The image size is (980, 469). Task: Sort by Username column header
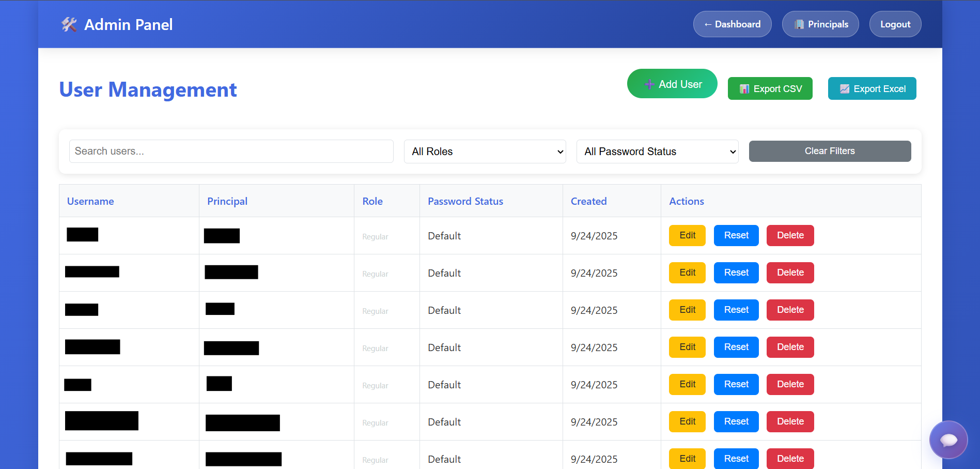coord(90,201)
